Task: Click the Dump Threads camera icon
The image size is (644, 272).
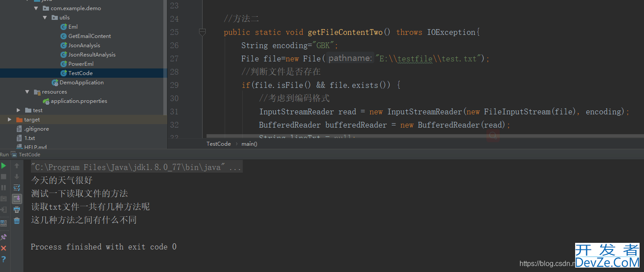Action: click(4, 199)
